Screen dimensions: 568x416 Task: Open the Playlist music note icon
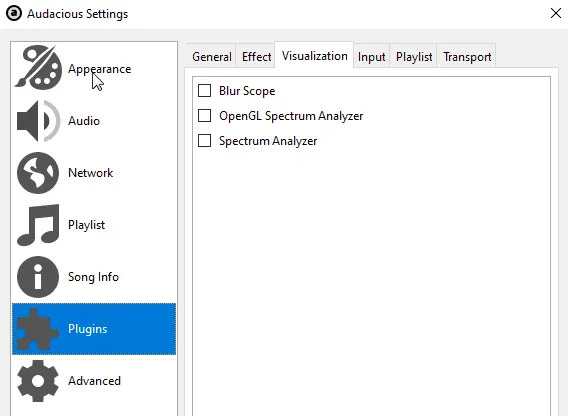[x=38, y=225]
